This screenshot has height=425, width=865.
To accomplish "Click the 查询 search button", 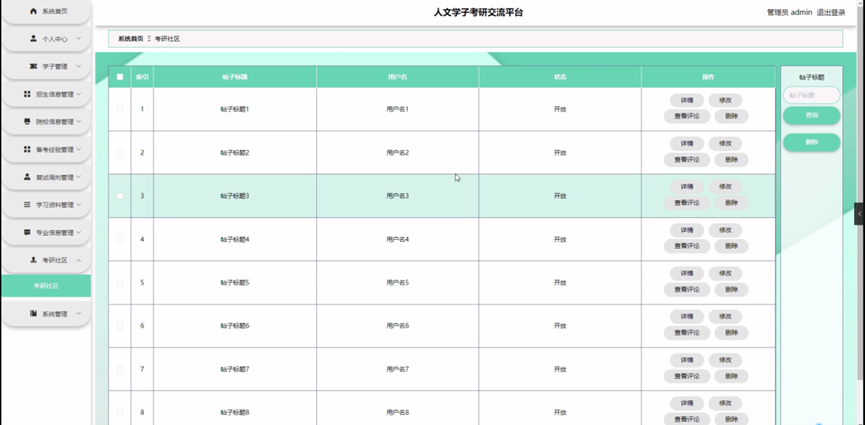I will tap(811, 116).
